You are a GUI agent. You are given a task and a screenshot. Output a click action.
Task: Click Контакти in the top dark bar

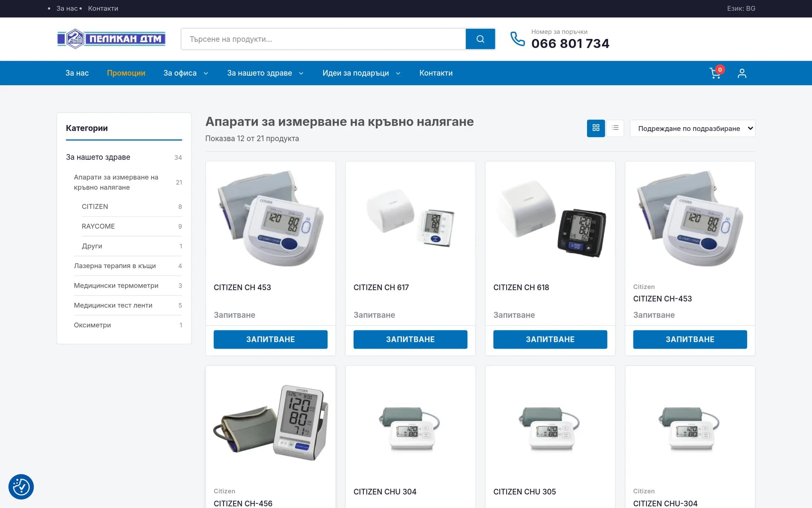tap(103, 9)
